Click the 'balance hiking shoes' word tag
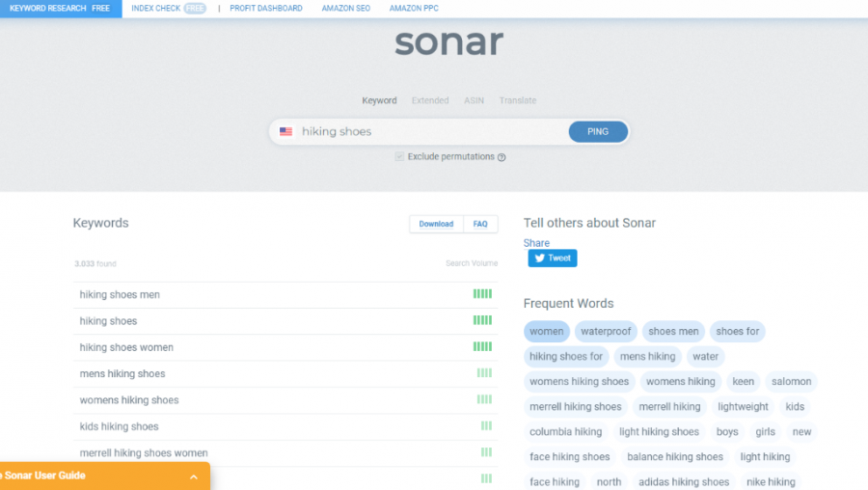Image resolution: width=868 pixels, height=490 pixels. [x=675, y=457]
